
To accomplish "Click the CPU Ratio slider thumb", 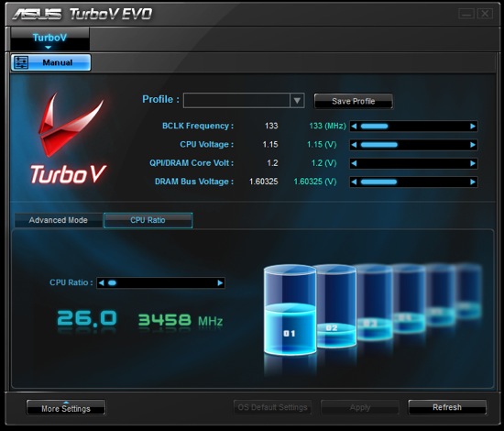I will click(112, 283).
